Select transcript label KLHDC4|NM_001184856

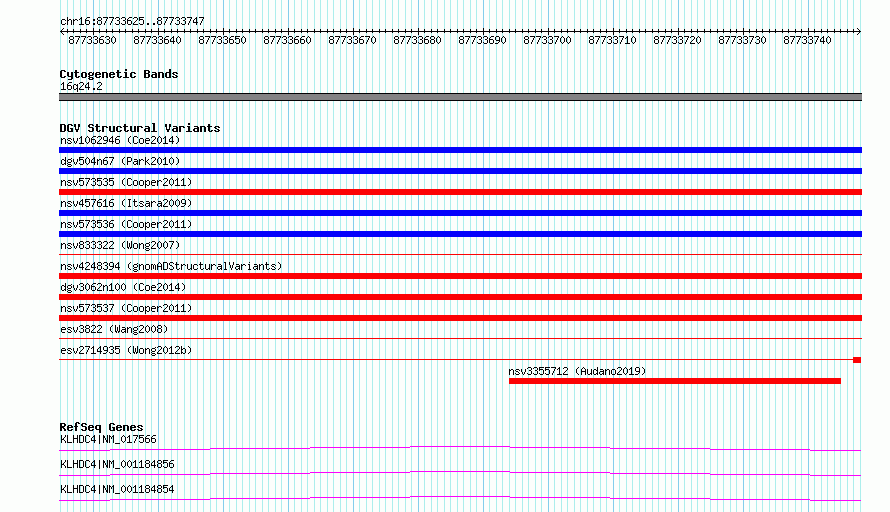pyautogui.click(x=117, y=464)
